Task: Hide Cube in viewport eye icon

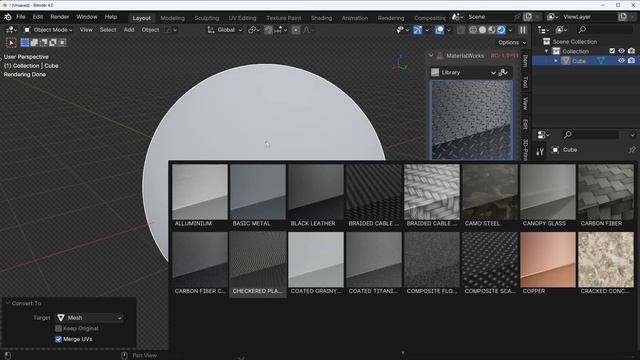Action: 621,60
